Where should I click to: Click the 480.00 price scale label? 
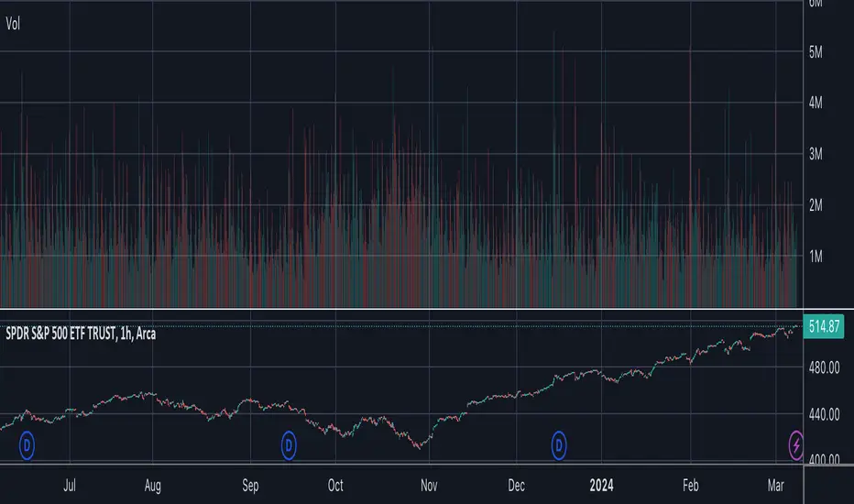[x=824, y=367]
